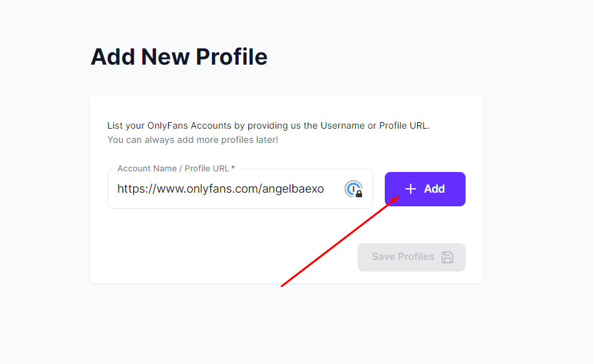The image size is (593, 364).
Task: Click the plus icon on Add button
Action: coord(411,189)
